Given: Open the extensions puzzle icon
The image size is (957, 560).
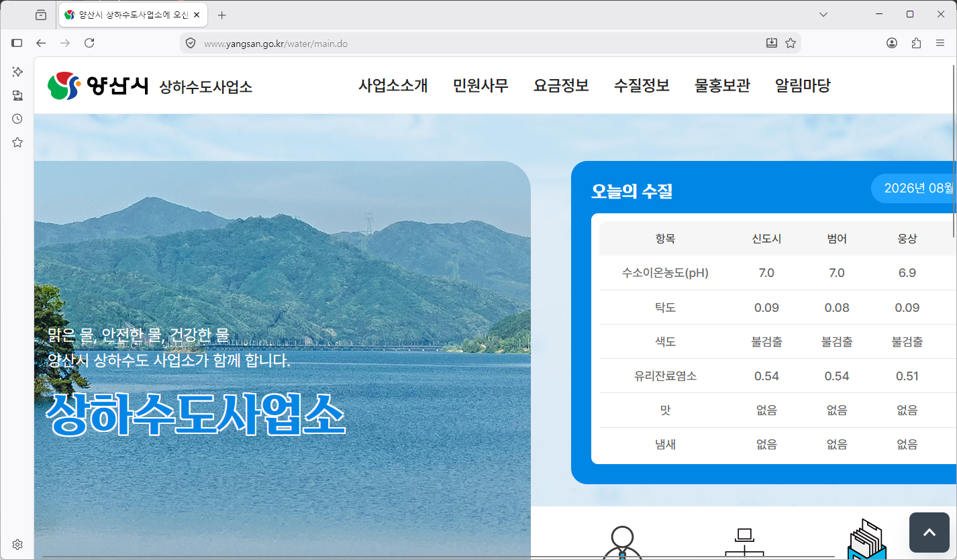Looking at the screenshot, I should 916,43.
